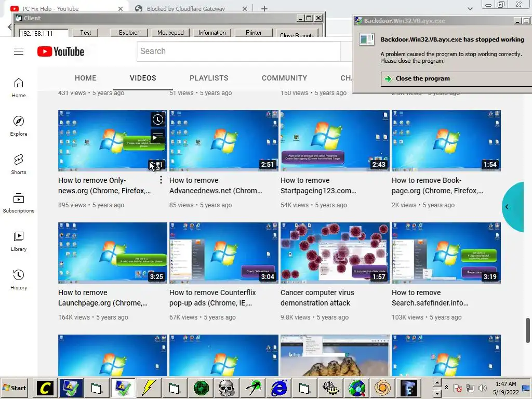Launch the yellow C icon in taskbar
Viewport: 532px width, 399px height.
pos(45,388)
